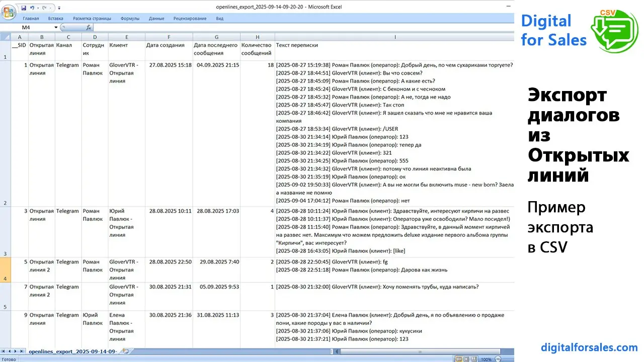Customize Quick Access Toolbar dropdown
644x362 pixels.
tap(59, 8)
